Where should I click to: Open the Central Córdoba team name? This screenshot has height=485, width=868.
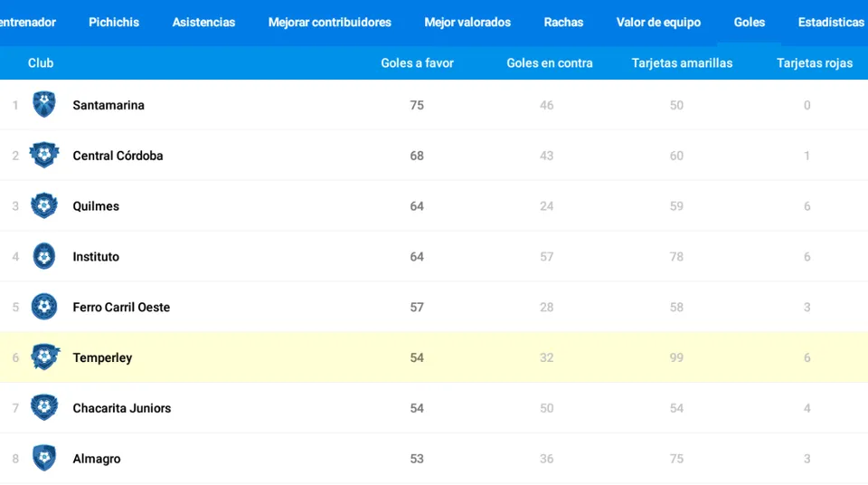[118, 156]
